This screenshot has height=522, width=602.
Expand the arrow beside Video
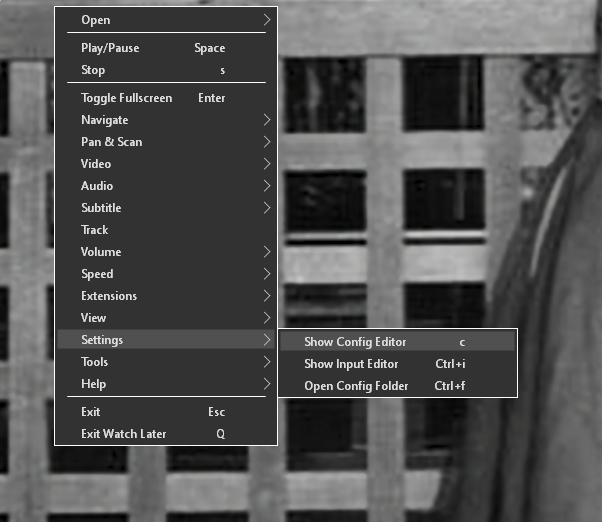pos(267,164)
